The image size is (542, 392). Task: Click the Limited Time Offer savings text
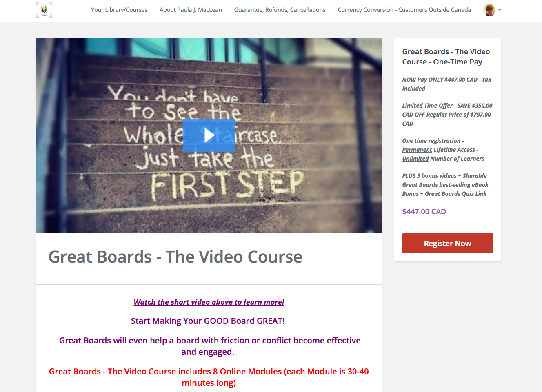(x=447, y=115)
